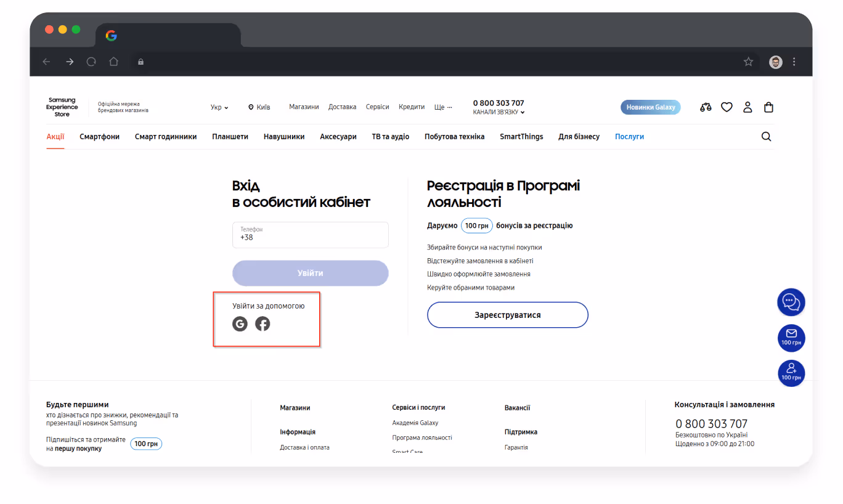Open the floating chat bubble button
This screenshot has height=504, width=843.
point(791,302)
